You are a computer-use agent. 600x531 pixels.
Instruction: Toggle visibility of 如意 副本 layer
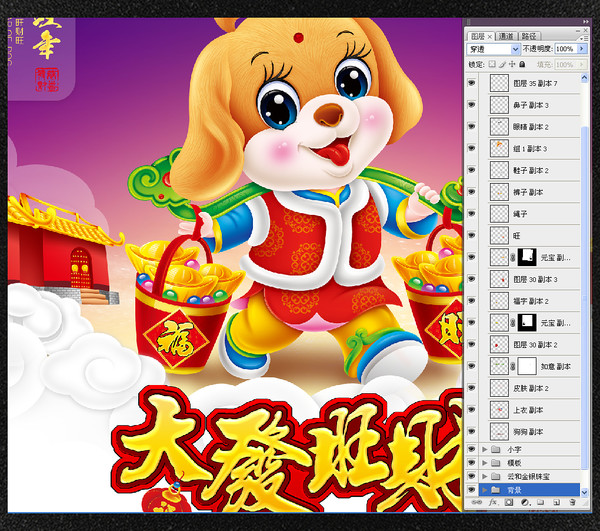pyautogui.click(x=471, y=366)
